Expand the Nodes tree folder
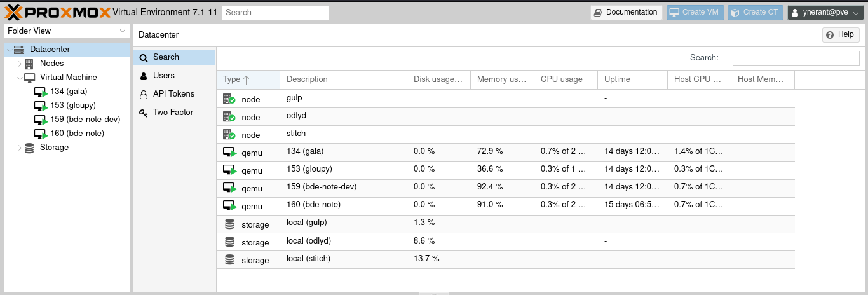The image size is (868, 295). pos(20,64)
